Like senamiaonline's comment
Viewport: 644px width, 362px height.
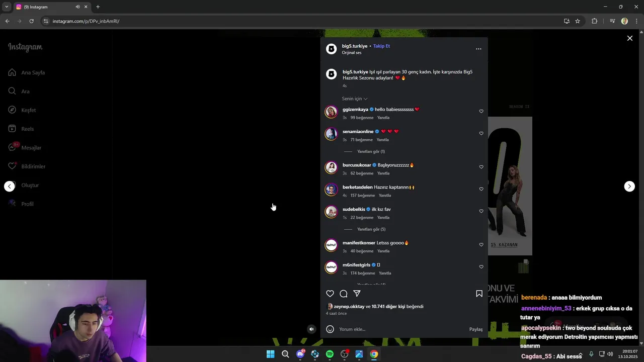pos(481,133)
